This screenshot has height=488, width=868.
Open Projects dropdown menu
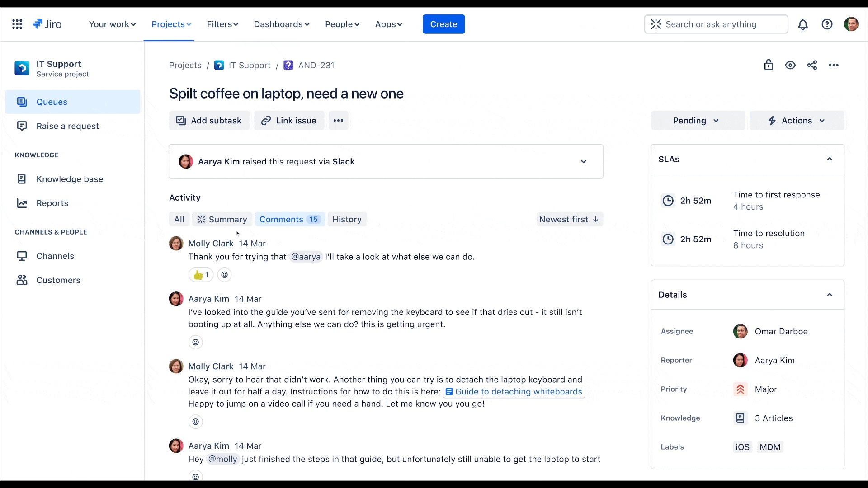pyautogui.click(x=171, y=24)
